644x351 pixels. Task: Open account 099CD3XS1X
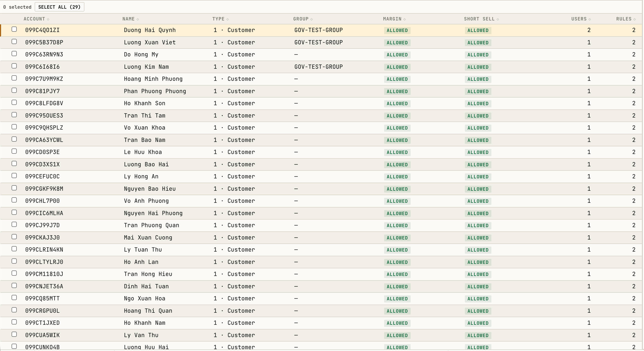click(x=42, y=164)
